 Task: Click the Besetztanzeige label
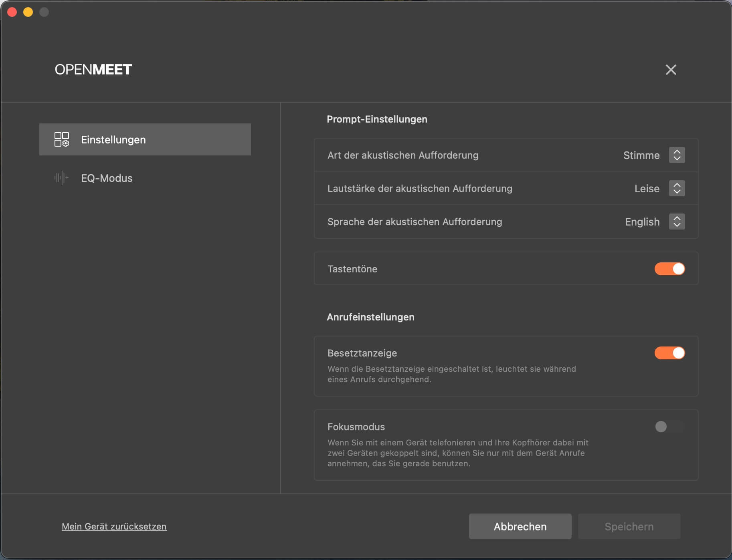362,353
